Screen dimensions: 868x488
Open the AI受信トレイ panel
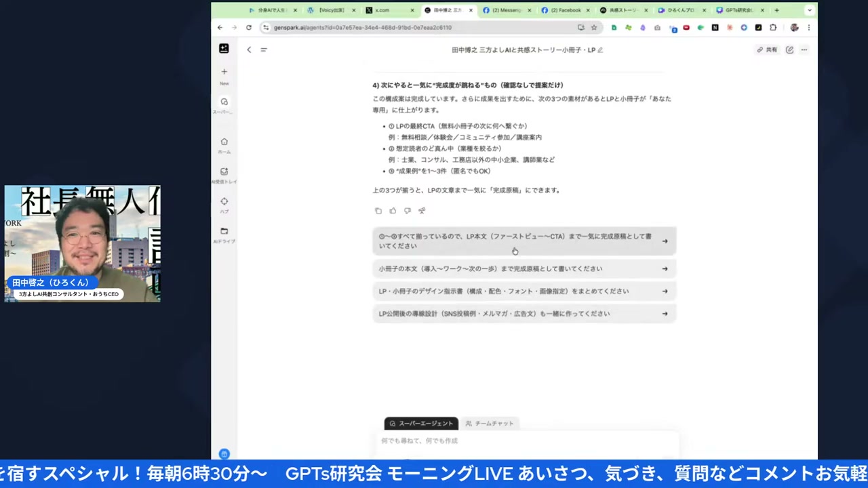click(224, 171)
